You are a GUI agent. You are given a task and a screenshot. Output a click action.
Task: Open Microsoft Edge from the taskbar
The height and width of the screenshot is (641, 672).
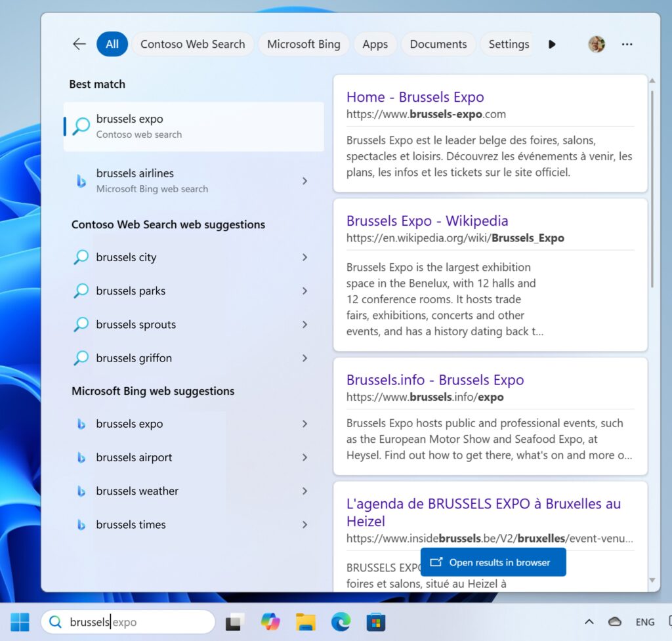click(x=341, y=621)
